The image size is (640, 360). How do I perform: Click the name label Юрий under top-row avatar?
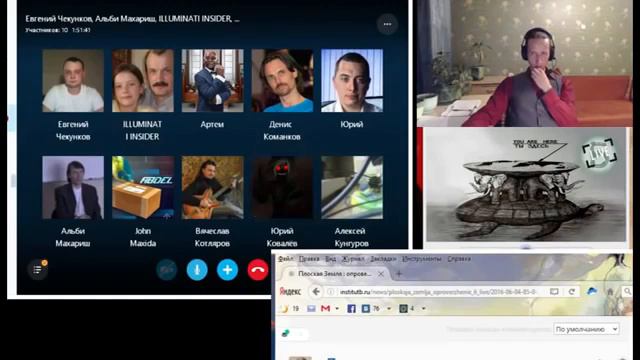tap(352, 124)
